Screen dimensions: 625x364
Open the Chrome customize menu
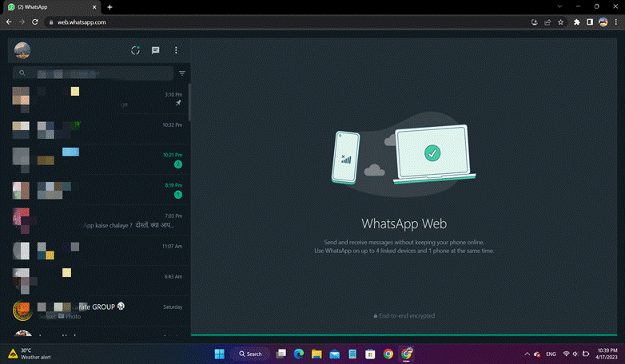click(616, 22)
